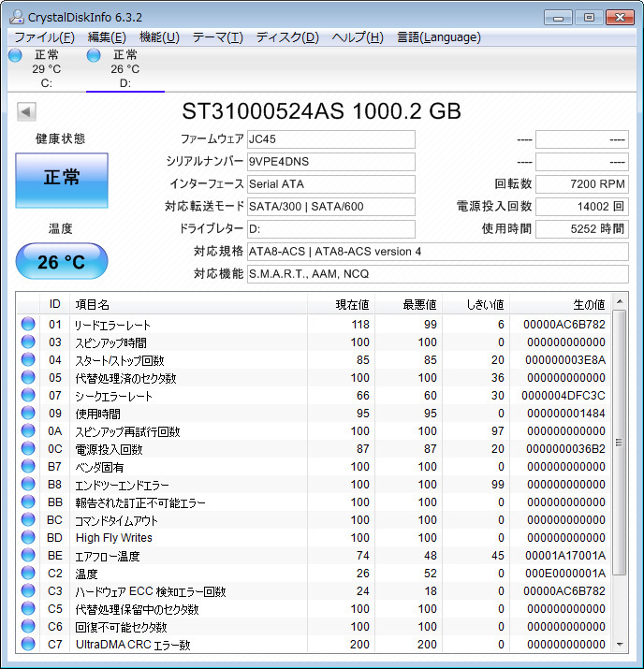Click status orb for リードエラーレート row
The image size is (644, 669).
click(x=28, y=325)
